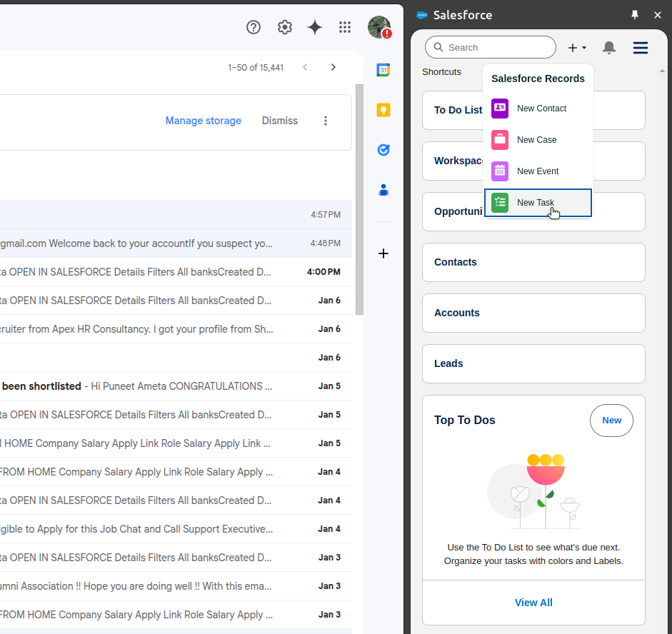The width and height of the screenshot is (672, 634).
Task: Open Google Calendar from the side panel
Action: [383, 70]
